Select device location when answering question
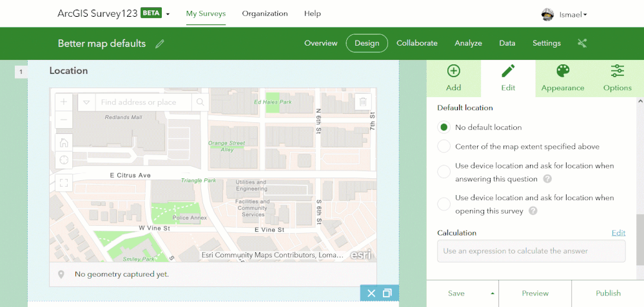The image size is (644, 307). 444,172
